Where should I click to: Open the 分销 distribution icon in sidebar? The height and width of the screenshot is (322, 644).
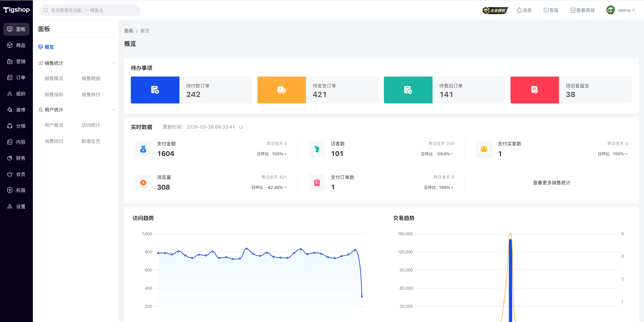[10, 126]
